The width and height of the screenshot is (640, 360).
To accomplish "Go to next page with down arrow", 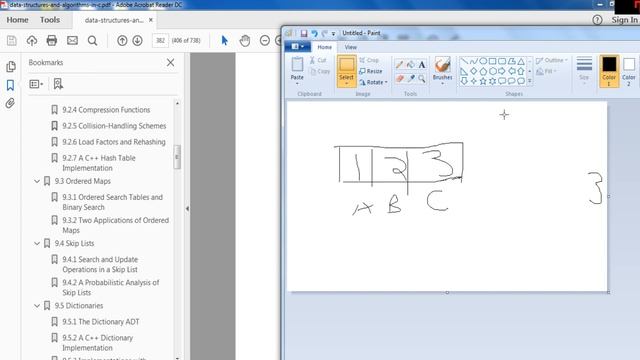I will pos(138,40).
